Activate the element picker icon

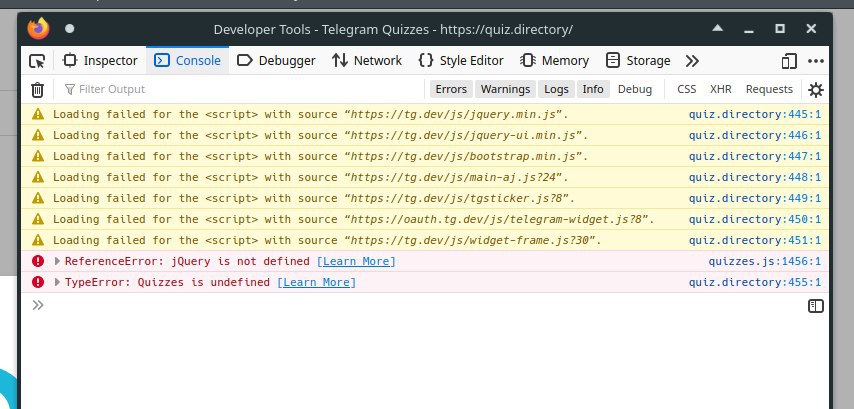click(x=37, y=61)
